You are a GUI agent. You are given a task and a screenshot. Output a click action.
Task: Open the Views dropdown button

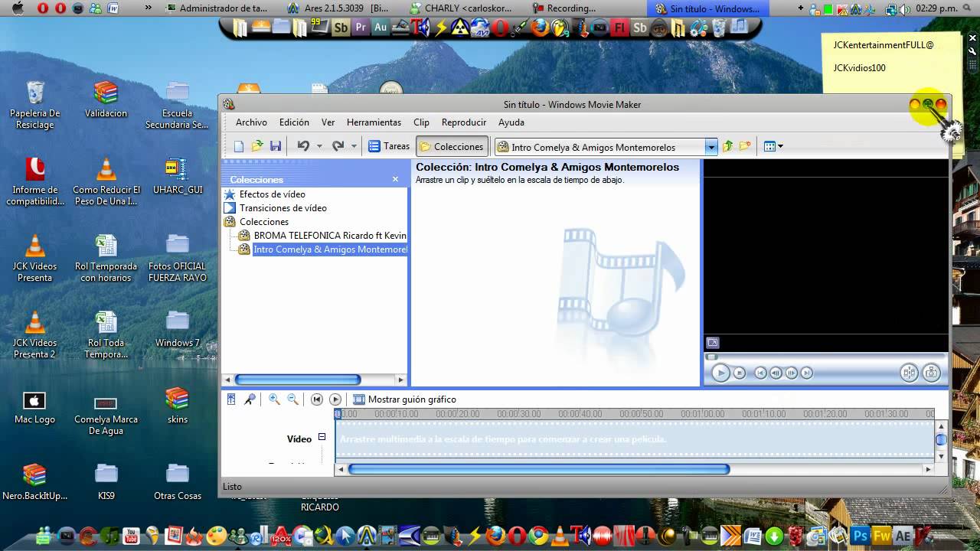click(x=773, y=146)
